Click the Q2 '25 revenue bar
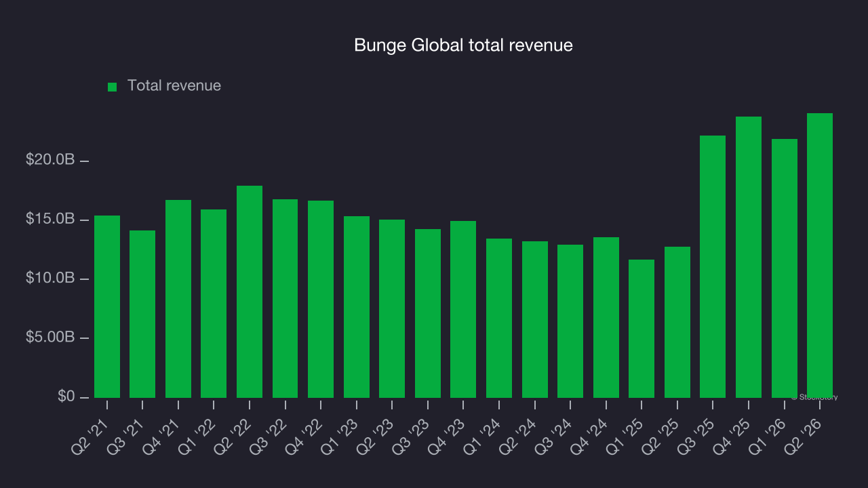 pyautogui.click(x=677, y=322)
